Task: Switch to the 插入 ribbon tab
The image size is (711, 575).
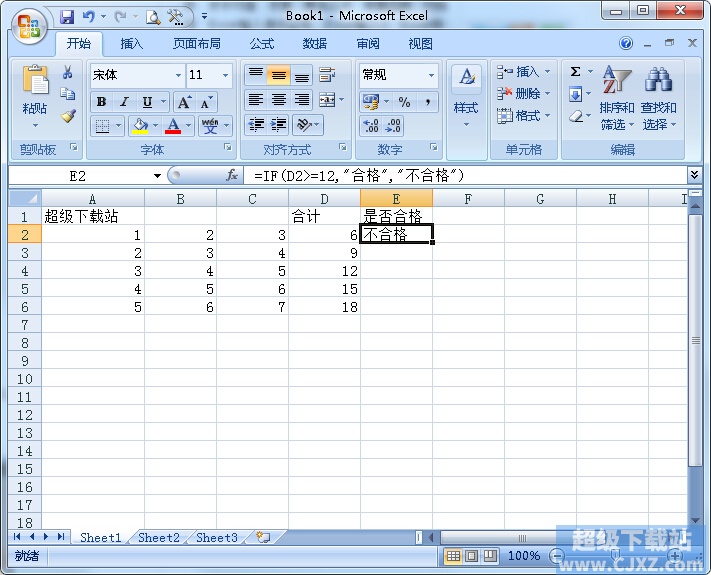Action: point(132,44)
